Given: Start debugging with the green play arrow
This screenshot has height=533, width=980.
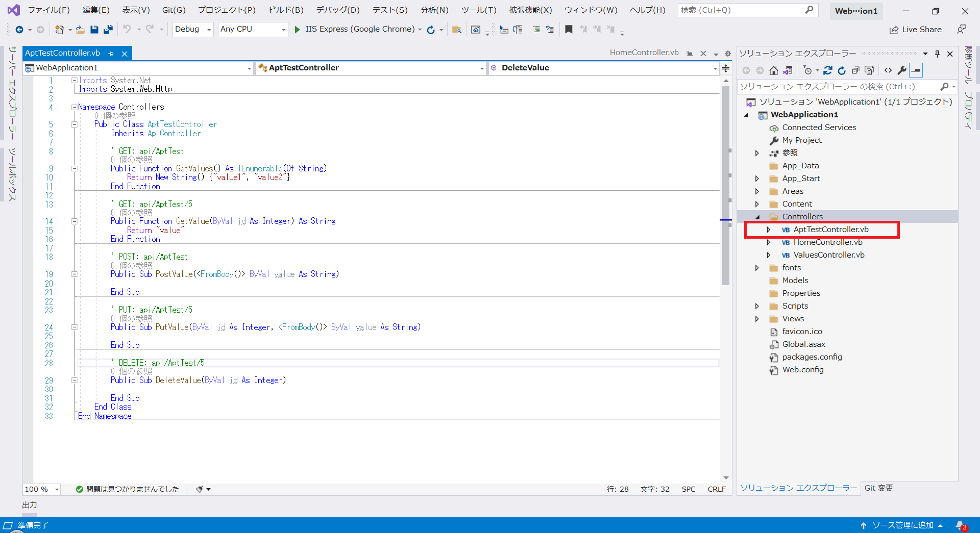Looking at the screenshot, I should (298, 30).
